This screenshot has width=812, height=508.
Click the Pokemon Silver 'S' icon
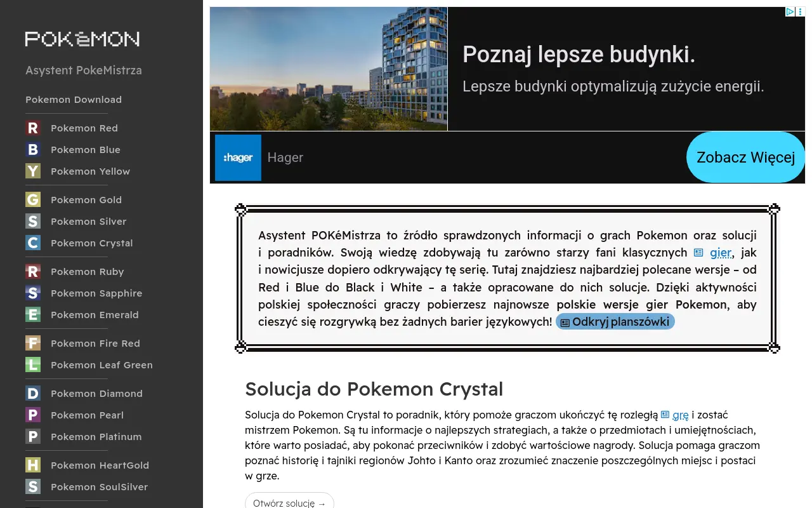pyautogui.click(x=33, y=222)
